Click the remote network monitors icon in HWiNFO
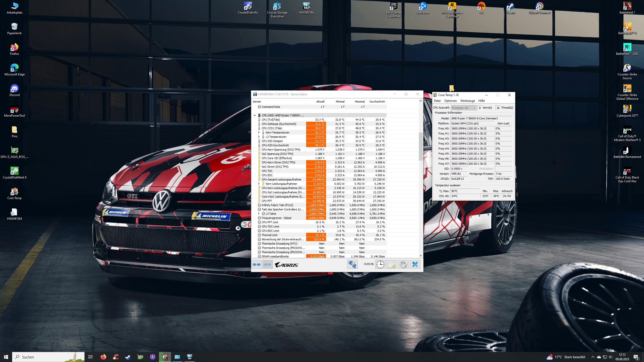Screen dimensions: 644x362 coord(352,264)
